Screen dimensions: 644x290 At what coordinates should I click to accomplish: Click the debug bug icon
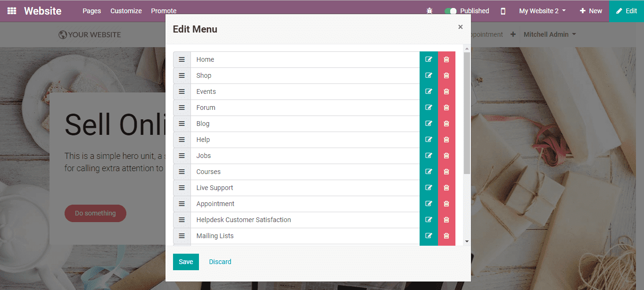tap(429, 11)
